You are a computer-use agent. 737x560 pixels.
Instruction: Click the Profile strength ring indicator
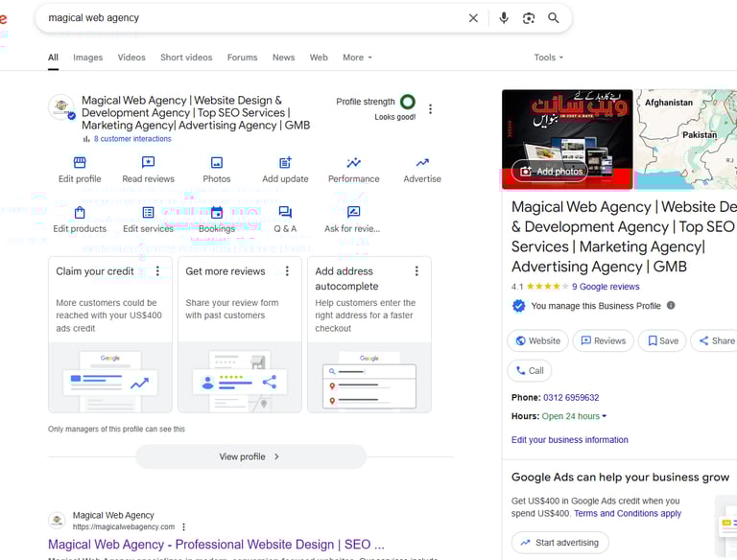(408, 102)
